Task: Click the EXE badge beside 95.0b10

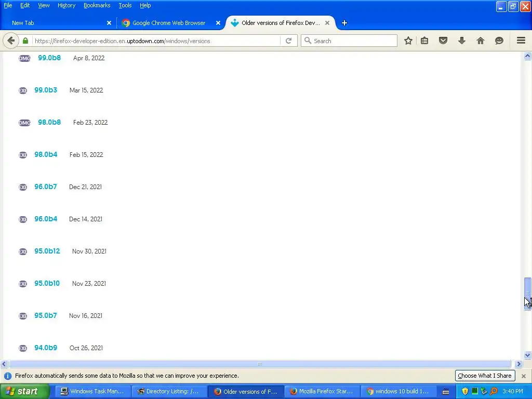Action: click(23, 284)
